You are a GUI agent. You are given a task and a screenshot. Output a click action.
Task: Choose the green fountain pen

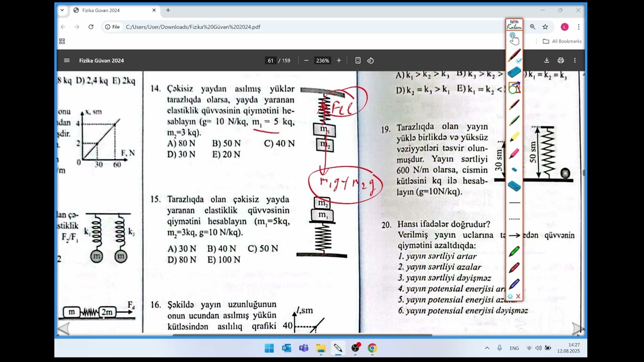pyautogui.click(x=514, y=121)
